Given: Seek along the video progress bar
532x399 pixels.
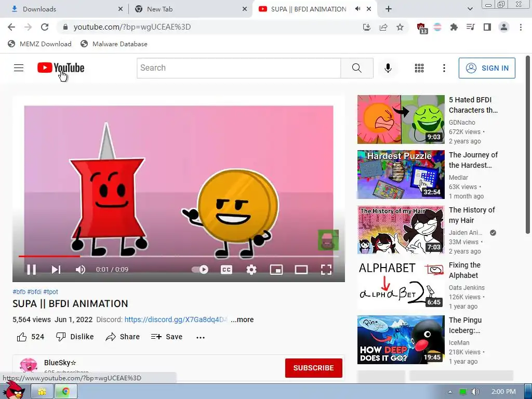Looking at the screenshot, I should [179, 256].
